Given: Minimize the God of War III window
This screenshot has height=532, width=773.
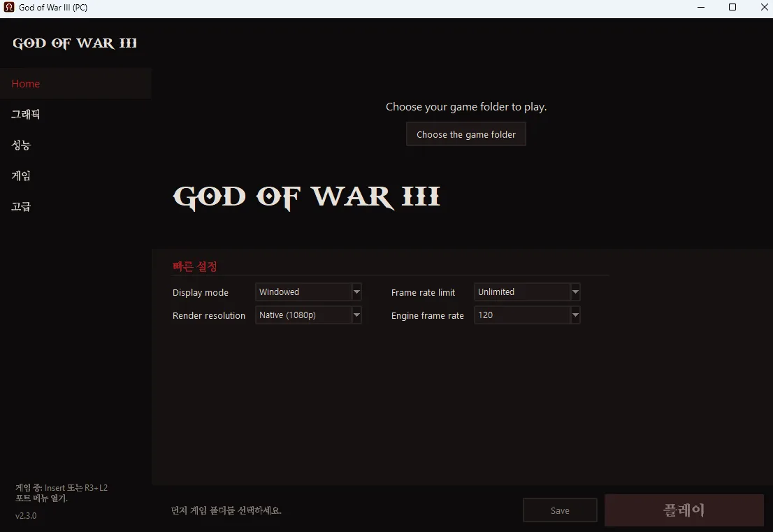Looking at the screenshot, I should [701, 8].
